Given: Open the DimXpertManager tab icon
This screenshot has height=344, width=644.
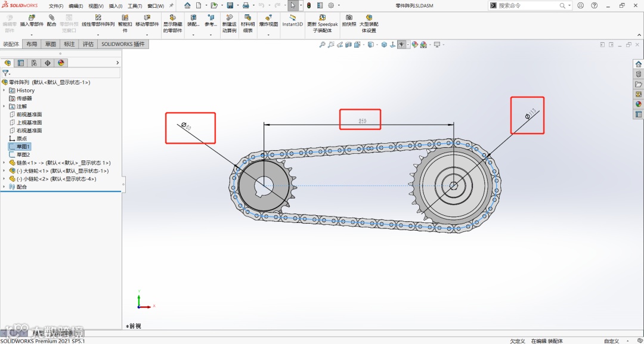Looking at the screenshot, I should coord(48,63).
